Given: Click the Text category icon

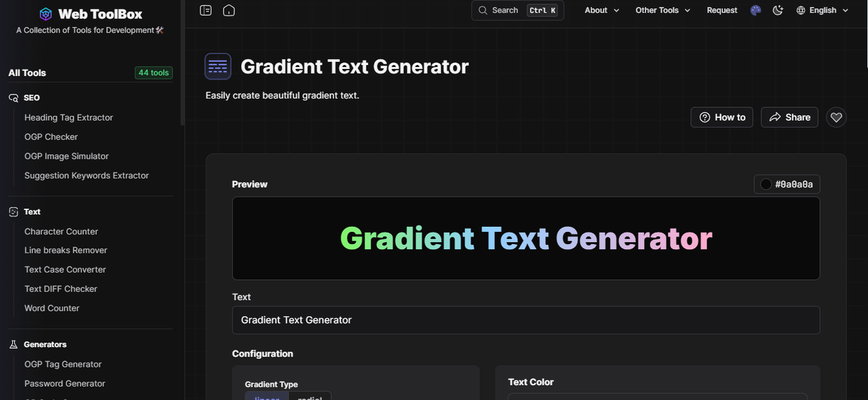Looking at the screenshot, I should coord(14,212).
